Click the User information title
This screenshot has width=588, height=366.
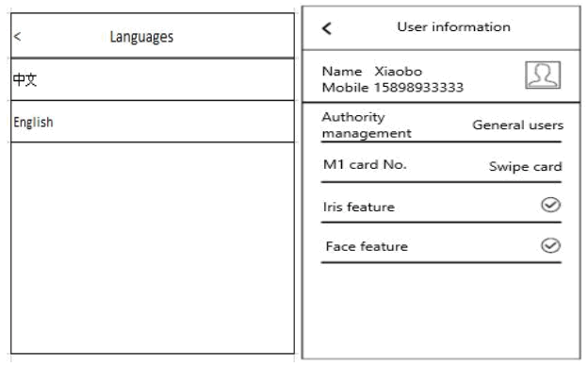click(x=454, y=27)
